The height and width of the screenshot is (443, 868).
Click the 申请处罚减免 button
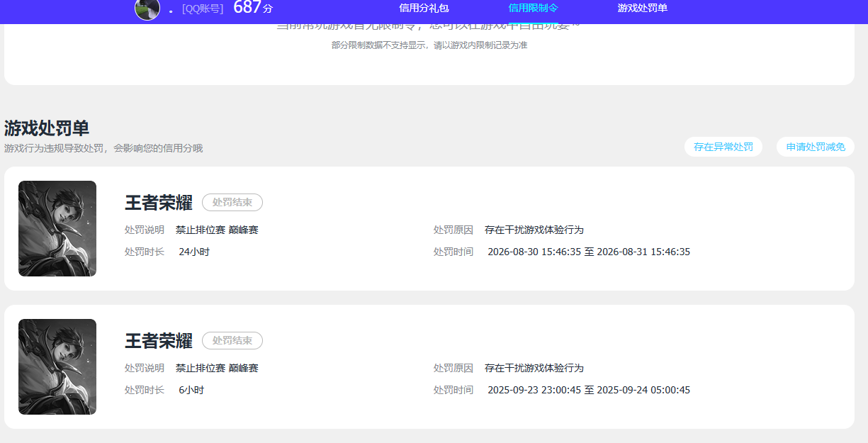pos(816,147)
